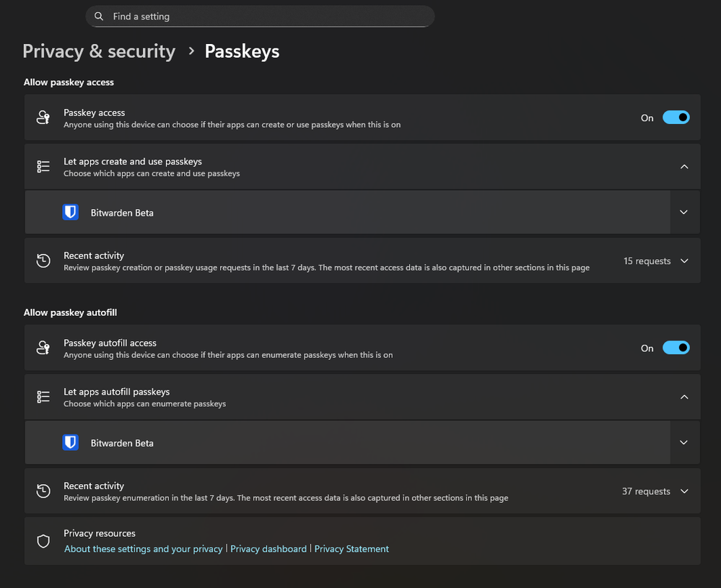Screen dimensions: 721x588
Task: Click the Passkey autofill access key icon
Action: point(43,348)
